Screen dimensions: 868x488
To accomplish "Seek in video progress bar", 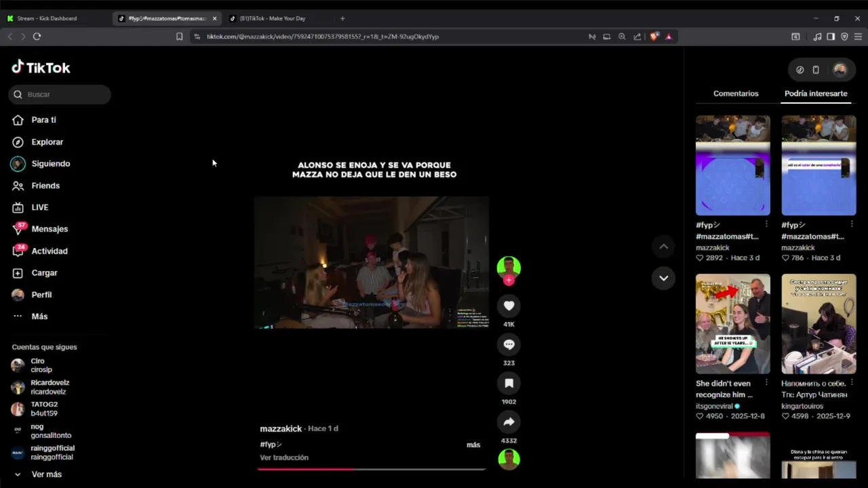I will (372, 469).
